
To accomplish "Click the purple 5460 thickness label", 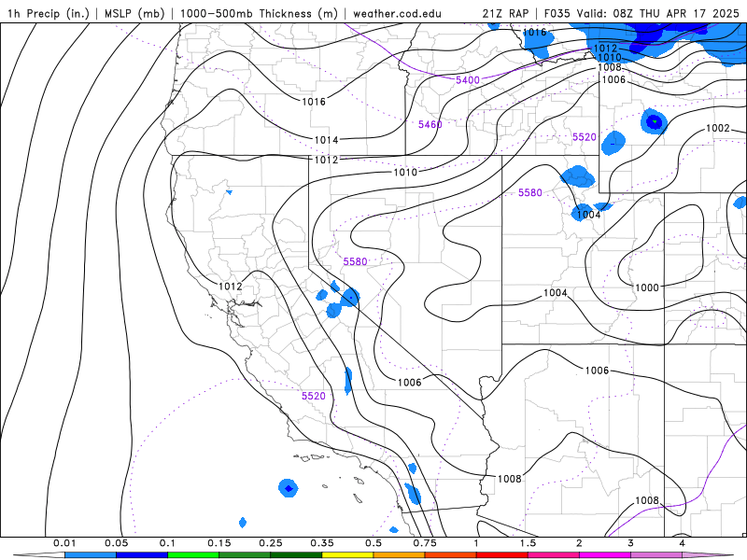I will pos(430,124).
